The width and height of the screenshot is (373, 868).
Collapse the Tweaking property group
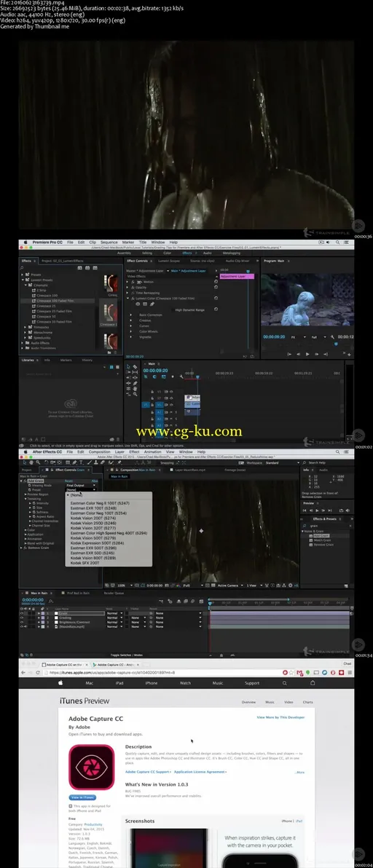(25, 498)
